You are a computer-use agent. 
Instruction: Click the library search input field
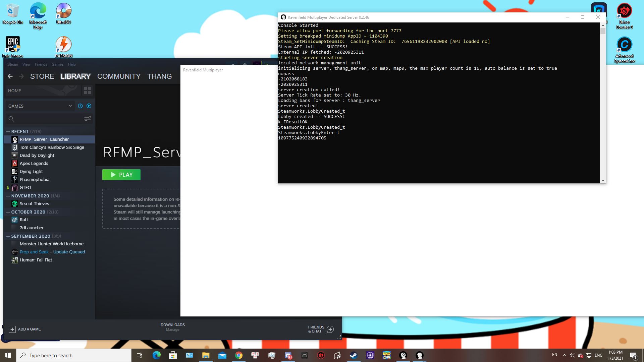47,119
